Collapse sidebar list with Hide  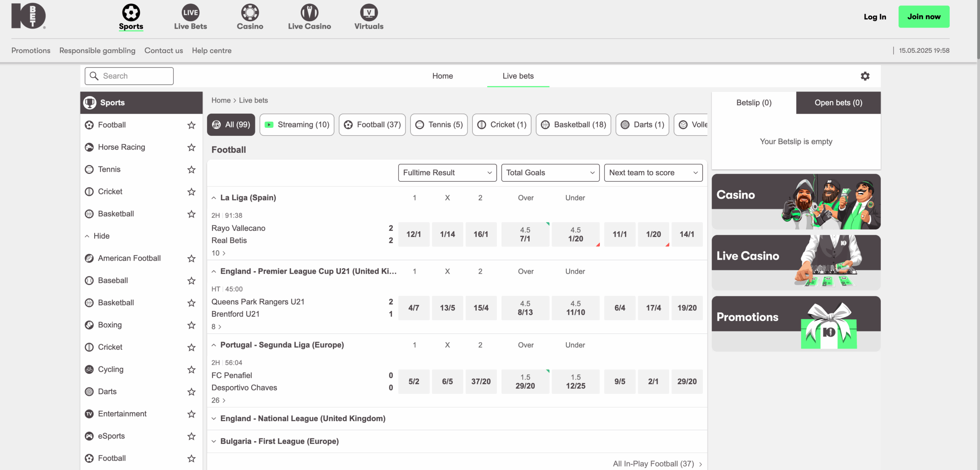click(x=97, y=236)
